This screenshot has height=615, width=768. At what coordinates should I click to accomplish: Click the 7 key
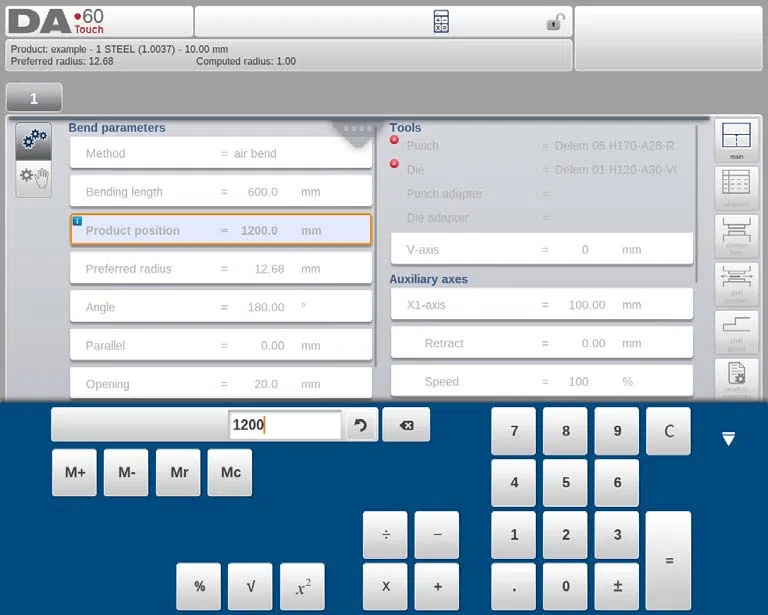point(514,431)
